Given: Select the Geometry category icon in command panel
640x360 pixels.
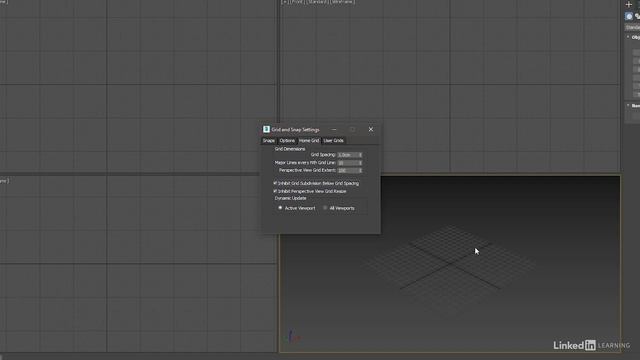Looking at the screenshot, I should (629, 16).
